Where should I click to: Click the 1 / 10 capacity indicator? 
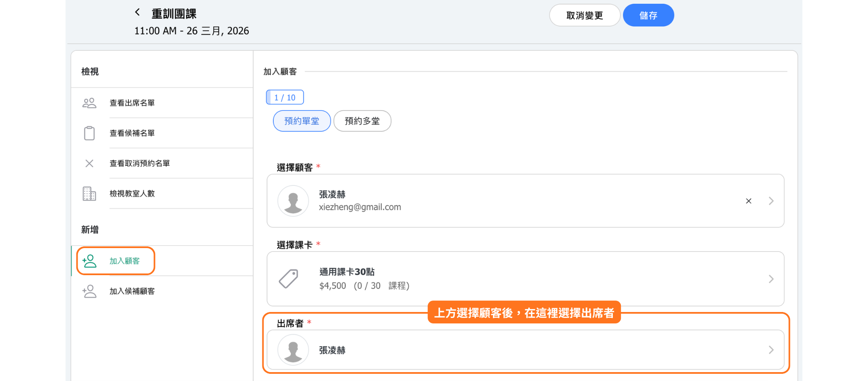pyautogui.click(x=285, y=97)
